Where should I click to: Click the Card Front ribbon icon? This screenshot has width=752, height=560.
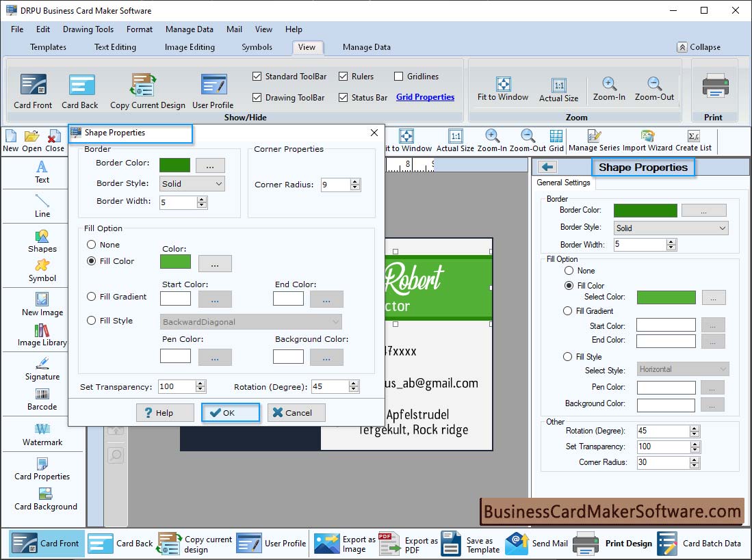point(33,91)
